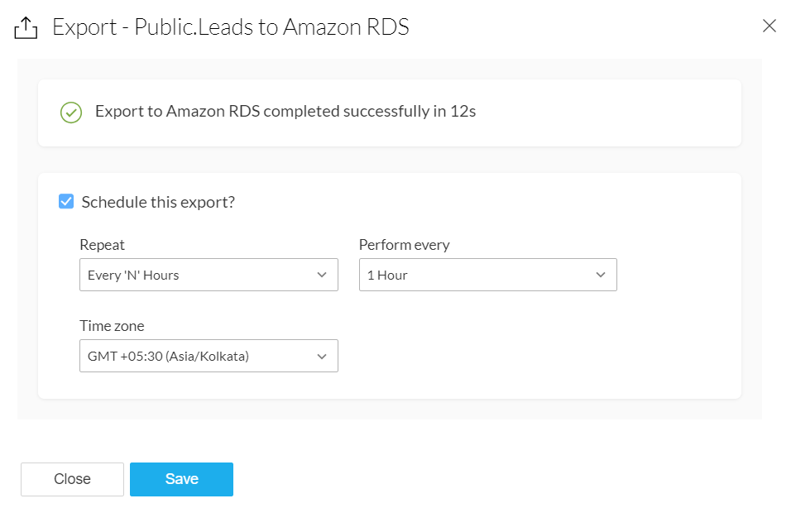Open the Perform every dropdown showing 1 Hour
Screen dimensions: 796x532
pos(487,275)
